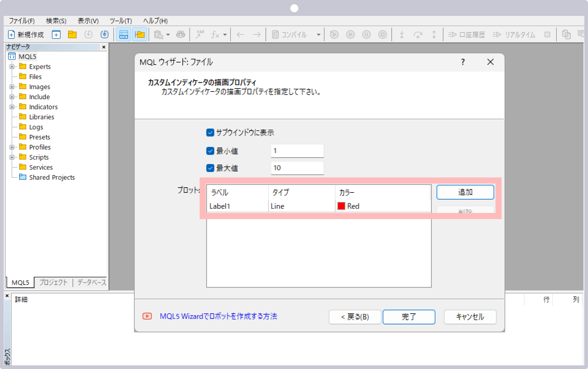Click the キャンセル cancel button

coord(470,317)
